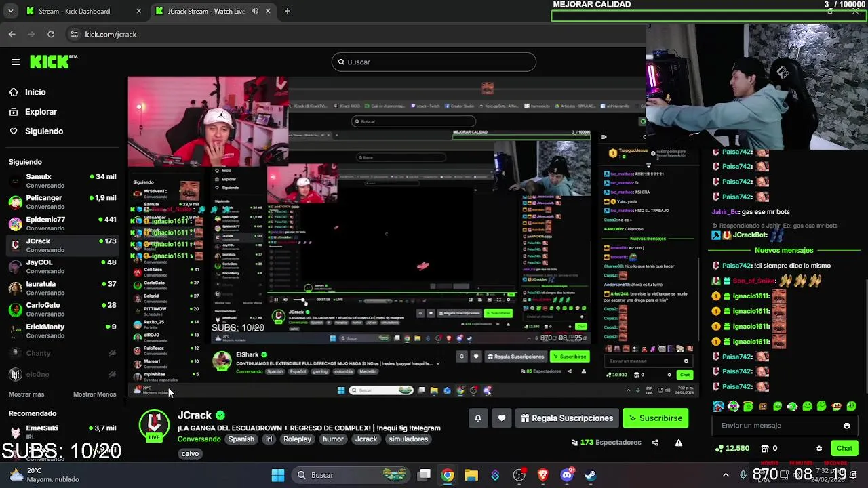Switch to Stream - Kick Dashboard tab
The image size is (868, 488).
[x=81, y=11]
